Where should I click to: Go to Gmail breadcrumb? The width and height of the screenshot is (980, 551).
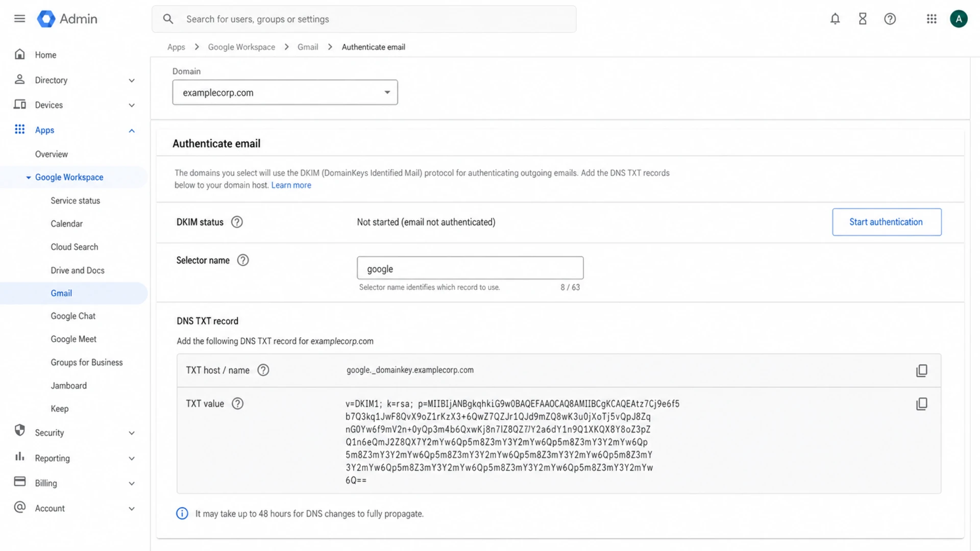308,47
